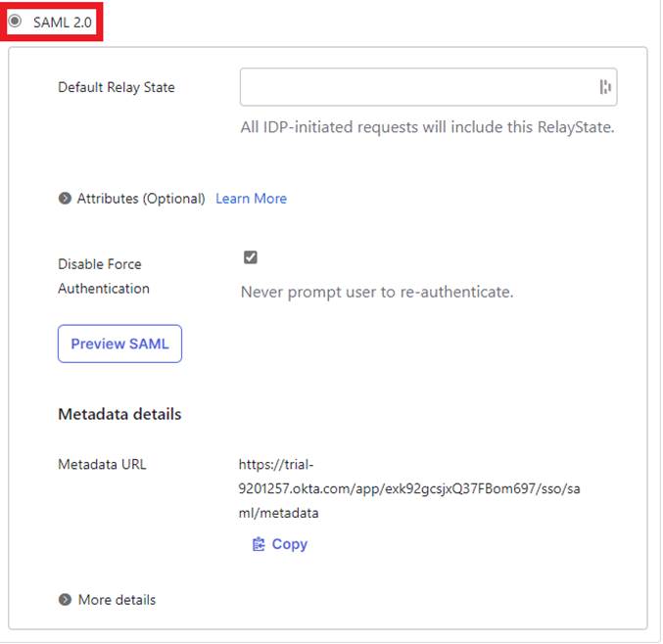Open the Learn More link

point(251,199)
